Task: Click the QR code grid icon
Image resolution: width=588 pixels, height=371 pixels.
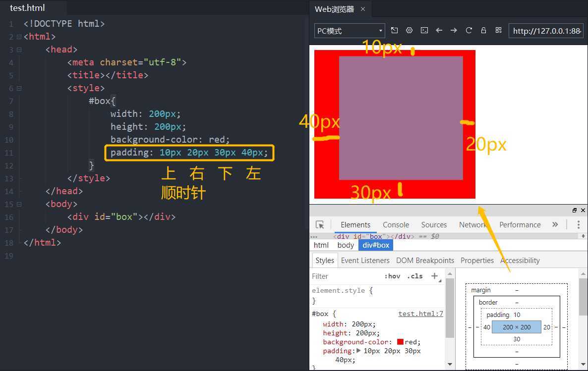Action: click(498, 30)
